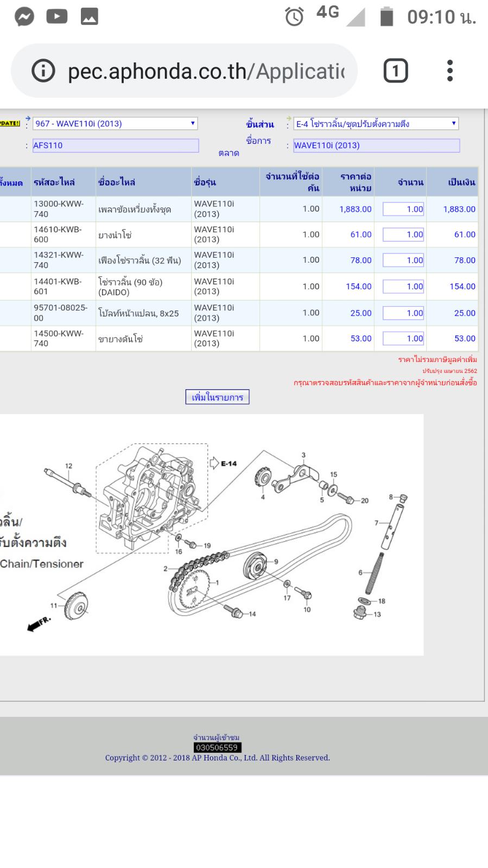Edit quantity for part 14500-KWW-740
The height and width of the screenshot is (868, 488).
(x=403, y=338)
